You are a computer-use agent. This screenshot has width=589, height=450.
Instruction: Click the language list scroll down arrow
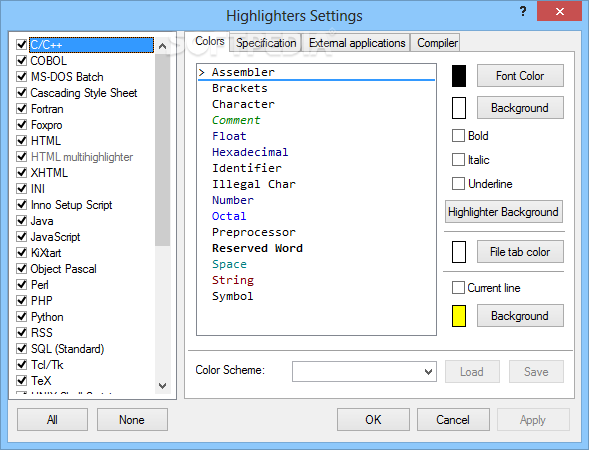click(x=162, y=385)
